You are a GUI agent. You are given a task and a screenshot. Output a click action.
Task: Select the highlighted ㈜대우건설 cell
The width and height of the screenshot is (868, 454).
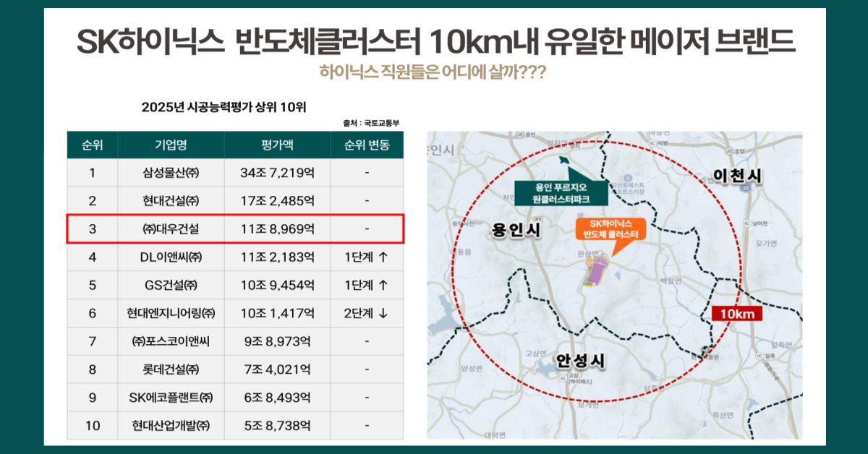[171, 228]
